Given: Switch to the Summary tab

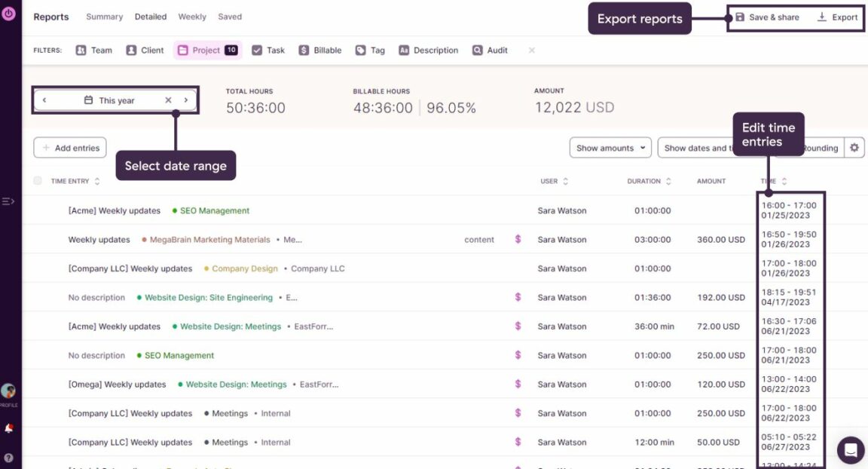Looking at the screenshot, I should coord(104,17).
